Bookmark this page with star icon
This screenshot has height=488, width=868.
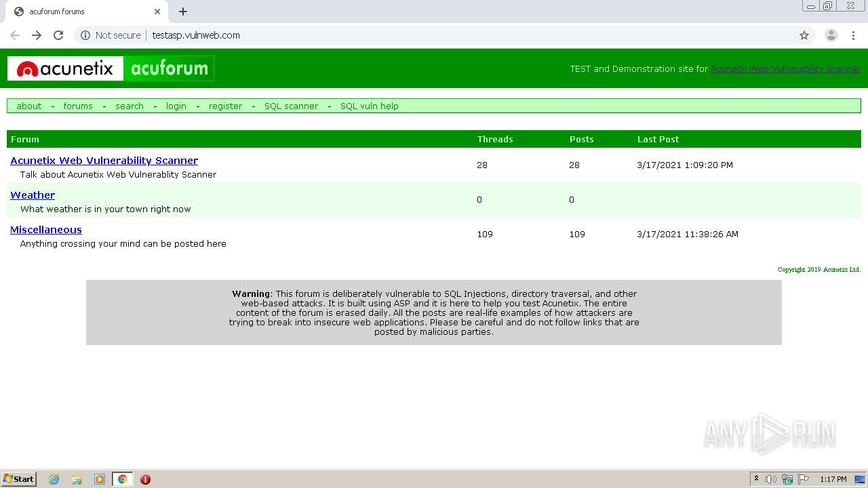(x=804, y=35)
